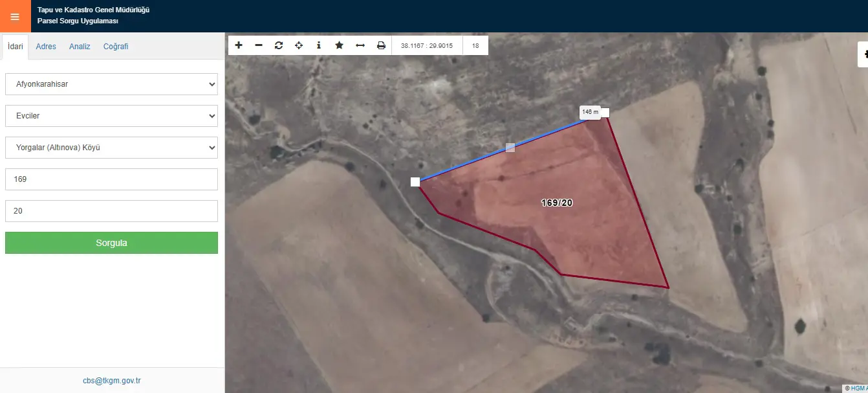868x393 pixels.
Task: Open the İdari tab
Action: [x=16, y=47]
